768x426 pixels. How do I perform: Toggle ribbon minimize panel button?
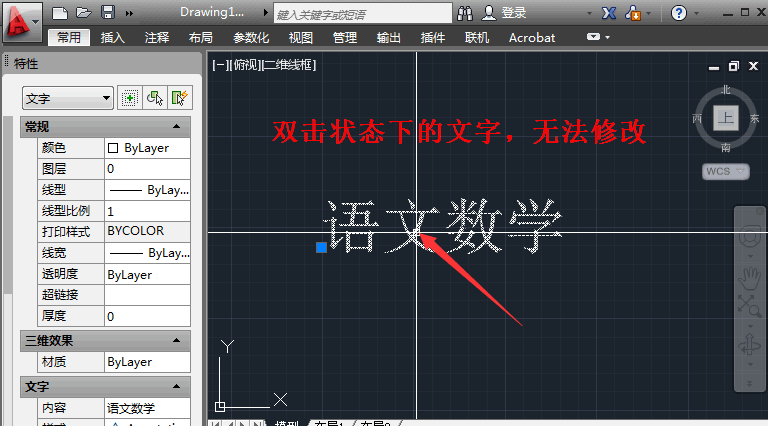593,37
